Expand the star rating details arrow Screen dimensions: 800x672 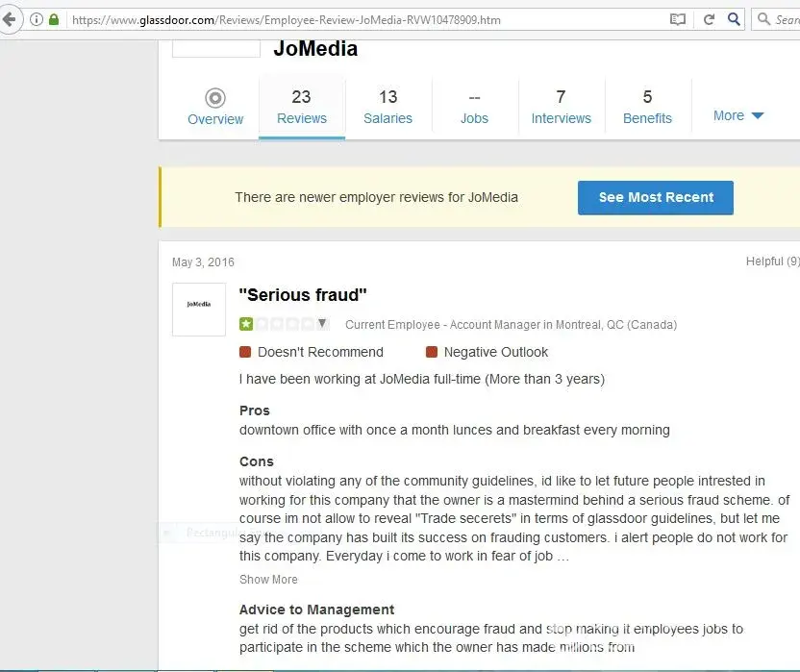click(x=322, y=324)
